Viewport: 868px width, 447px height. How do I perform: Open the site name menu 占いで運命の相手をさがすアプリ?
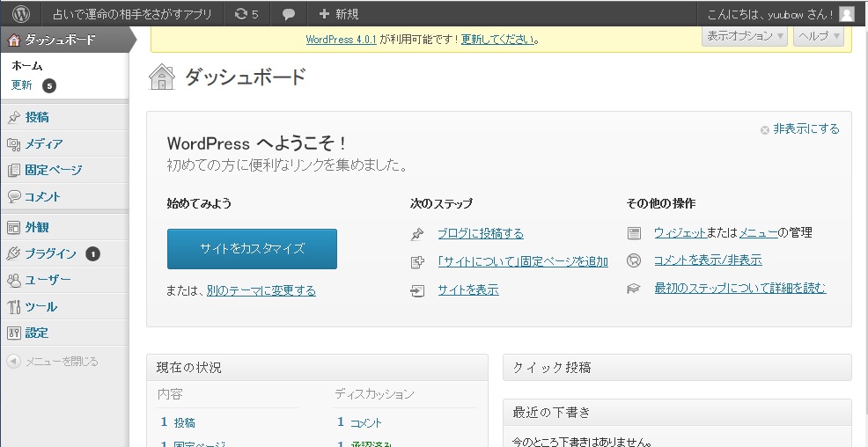(132, 14)
